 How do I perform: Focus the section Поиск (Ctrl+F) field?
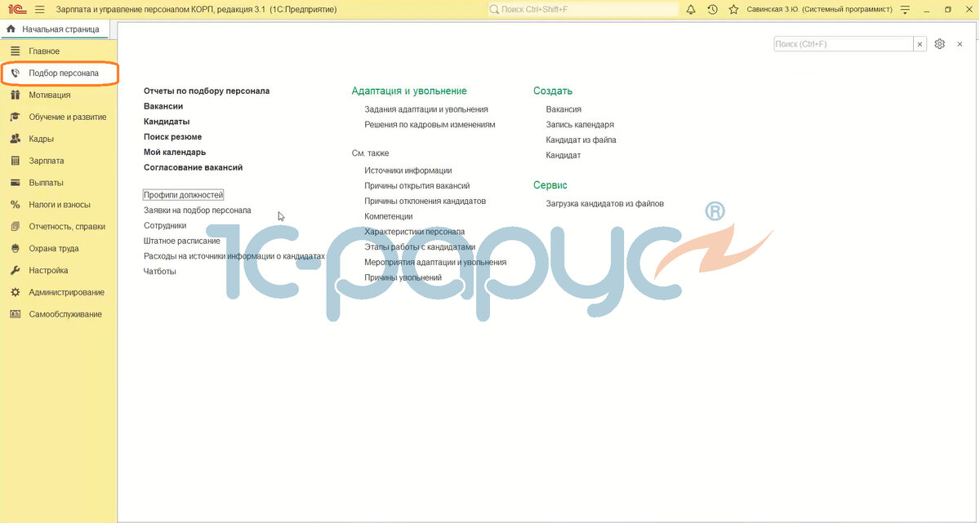(x=843, y=44)
